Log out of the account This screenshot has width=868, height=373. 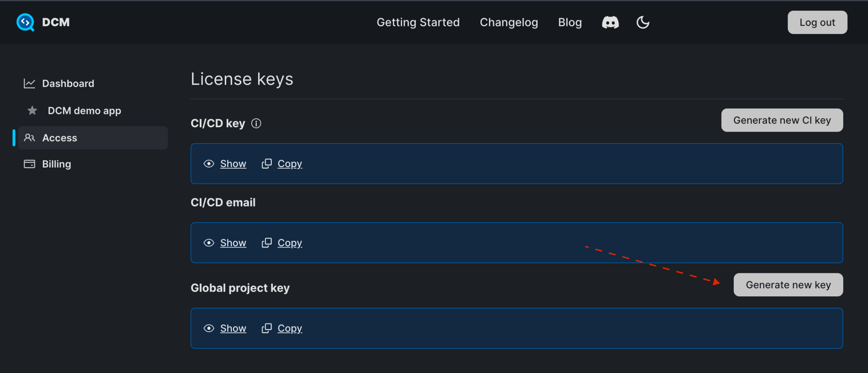817,22
